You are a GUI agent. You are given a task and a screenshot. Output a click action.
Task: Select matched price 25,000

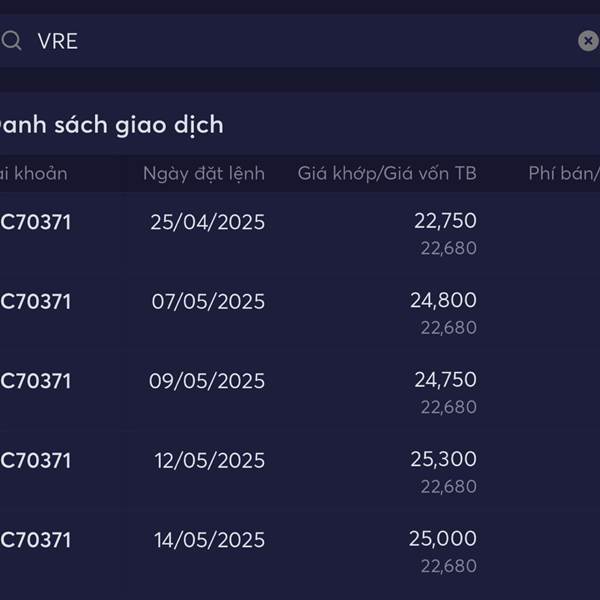[x=443, y=538]
